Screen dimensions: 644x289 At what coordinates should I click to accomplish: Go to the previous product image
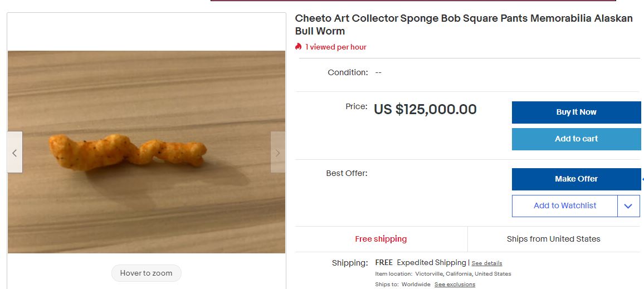pos(14,152)
